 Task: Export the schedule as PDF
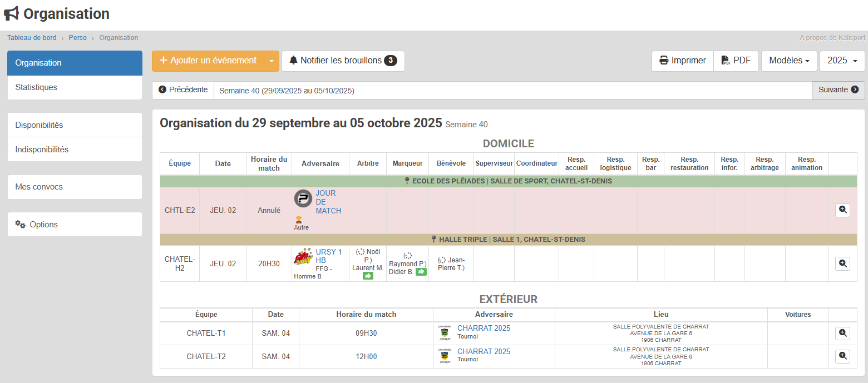(x=736, y=61)
